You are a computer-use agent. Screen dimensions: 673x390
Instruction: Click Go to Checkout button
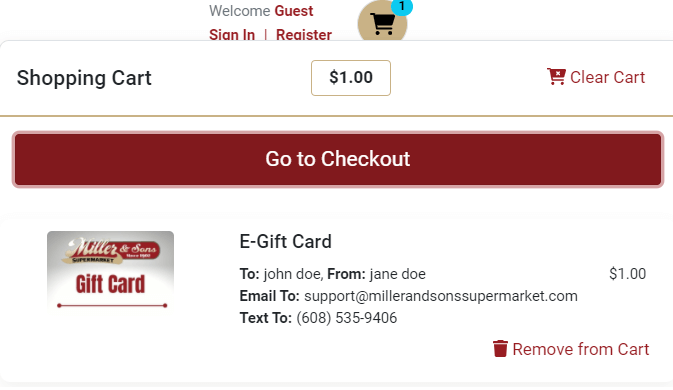click(x=338, y=160)
